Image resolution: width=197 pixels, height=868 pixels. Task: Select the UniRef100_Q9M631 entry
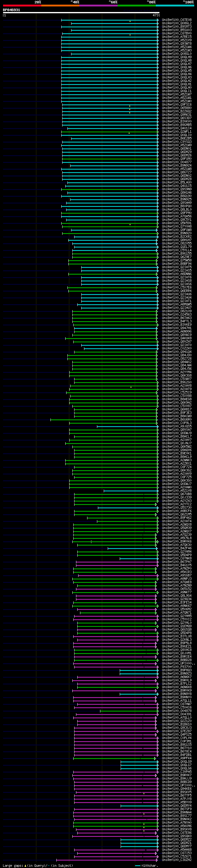[x=177, y=115]
